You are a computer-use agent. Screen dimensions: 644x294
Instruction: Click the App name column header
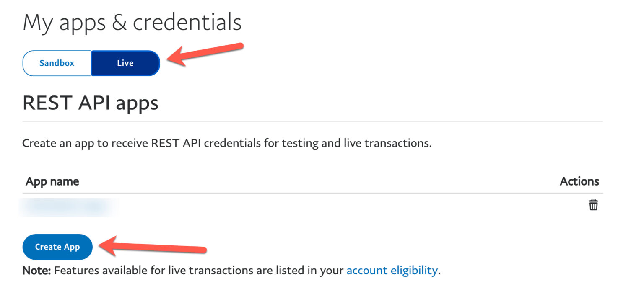(52, 181)
